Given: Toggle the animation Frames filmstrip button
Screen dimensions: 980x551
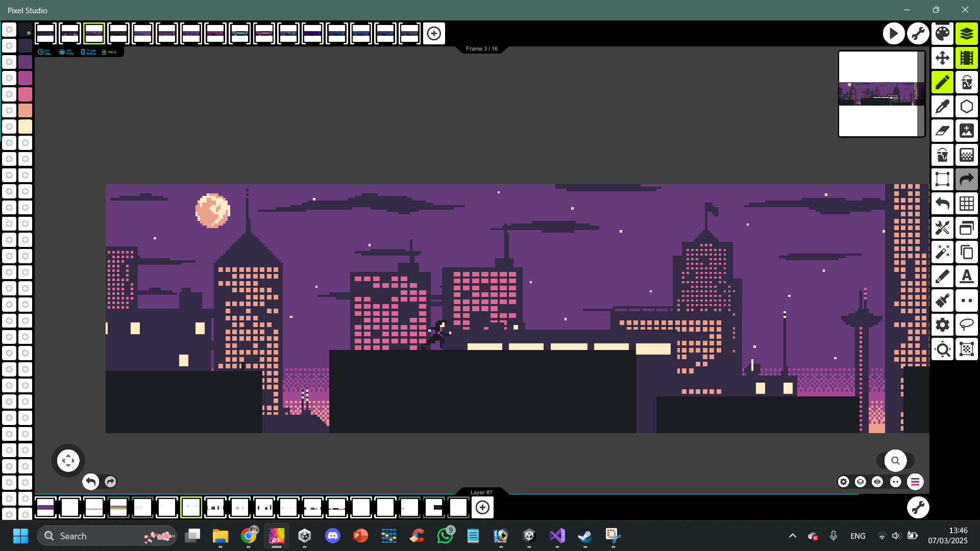Looking at the screenshot, I should pos(966,58).
